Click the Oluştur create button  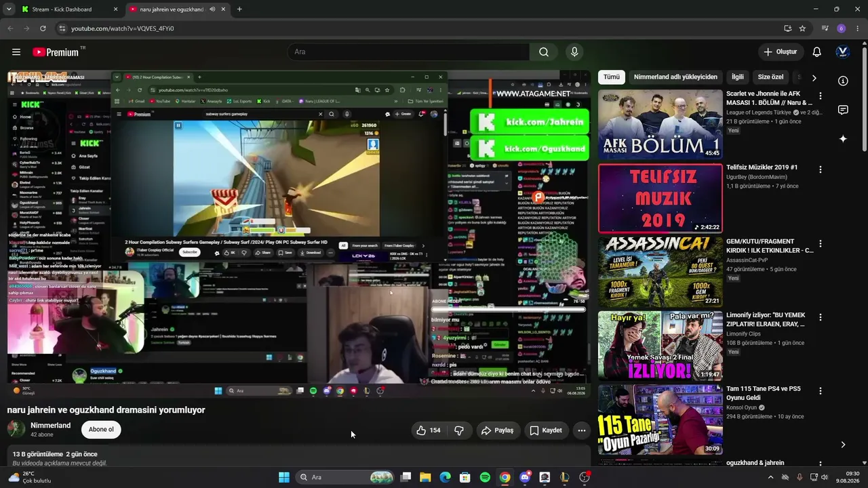point(780,52)
